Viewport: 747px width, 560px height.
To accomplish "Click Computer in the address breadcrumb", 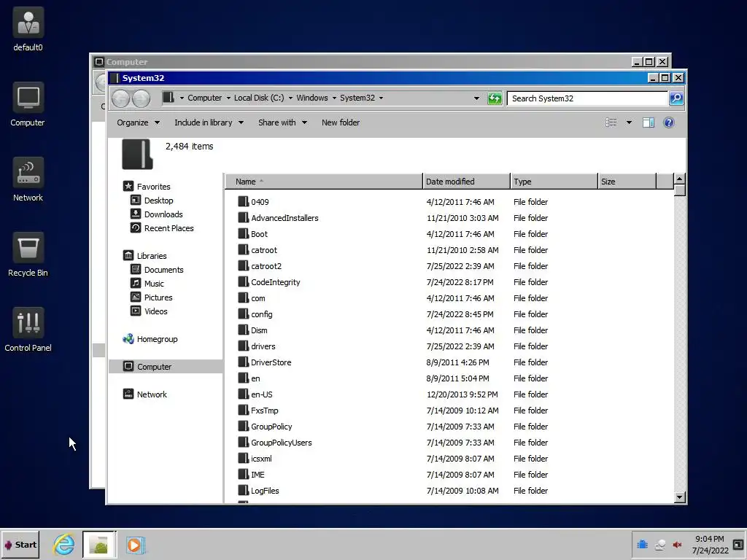I will (x=204, y=98).
